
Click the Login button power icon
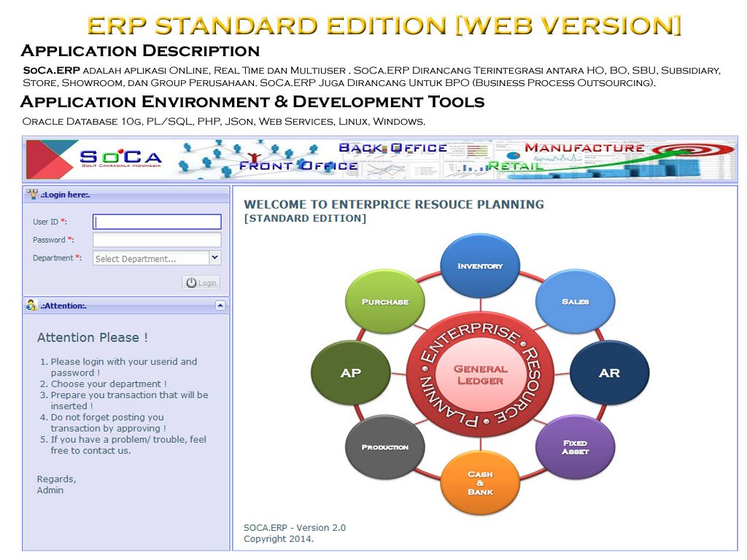191,282
